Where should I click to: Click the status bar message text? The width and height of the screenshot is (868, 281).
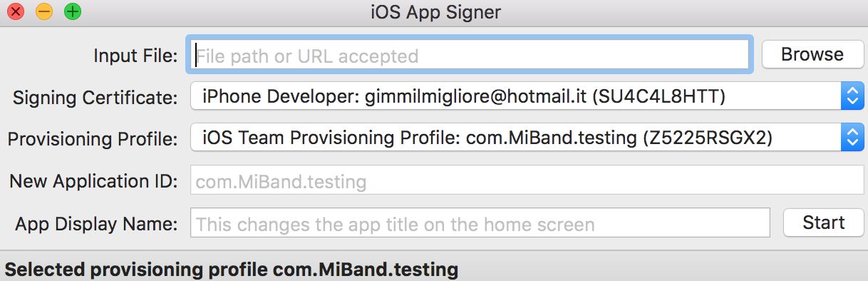click(232, 270)
